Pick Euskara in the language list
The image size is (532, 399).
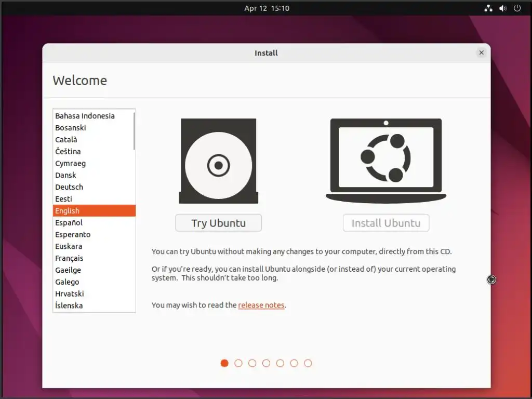click(94, 246)
